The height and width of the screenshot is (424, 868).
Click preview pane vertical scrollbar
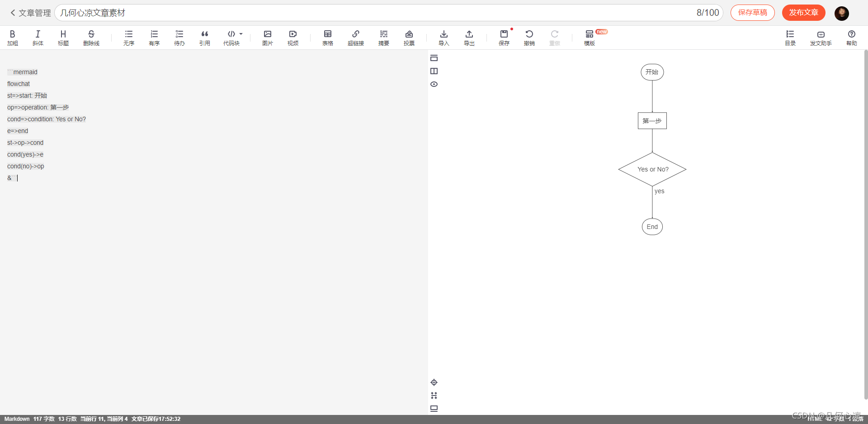(x=866, y=224)
